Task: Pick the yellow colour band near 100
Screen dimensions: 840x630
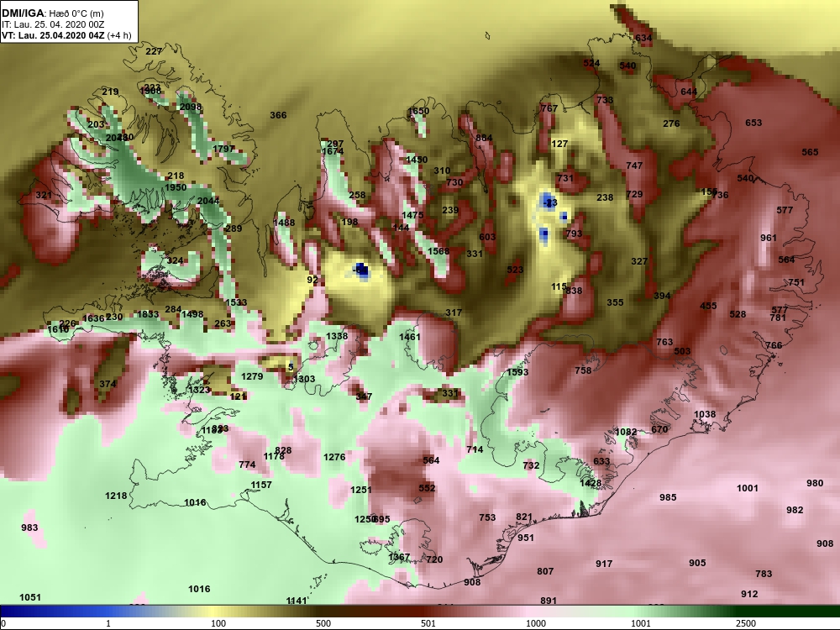Action: point(214,612)
